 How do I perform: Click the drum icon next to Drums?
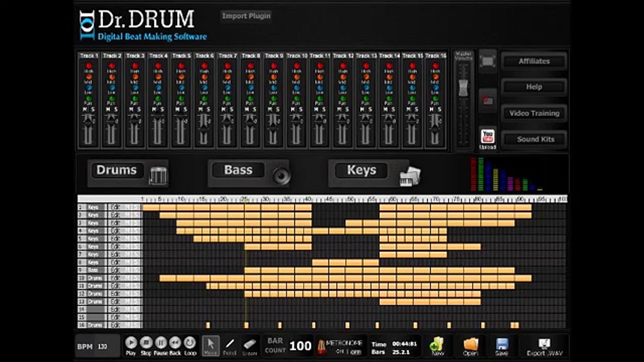(x=158, y=175)
